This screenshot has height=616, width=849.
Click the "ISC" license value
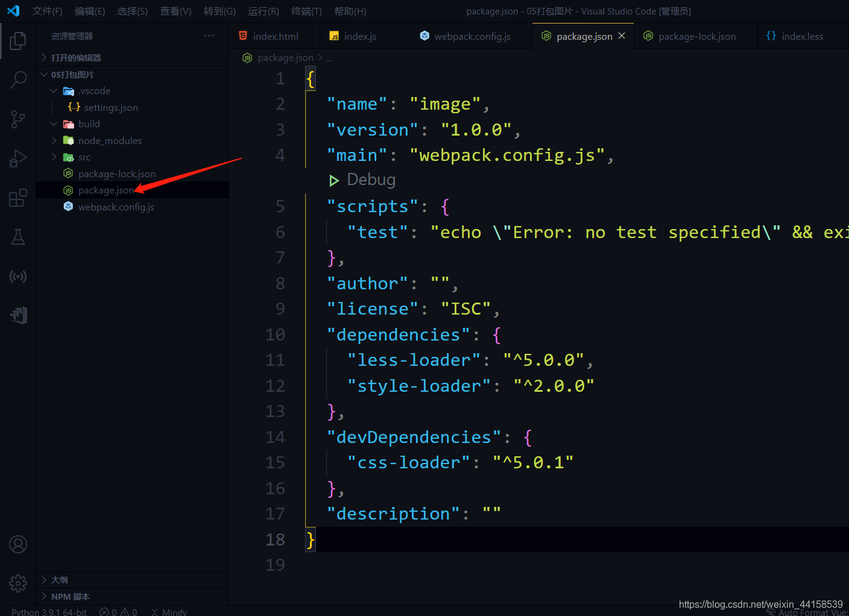466,309
